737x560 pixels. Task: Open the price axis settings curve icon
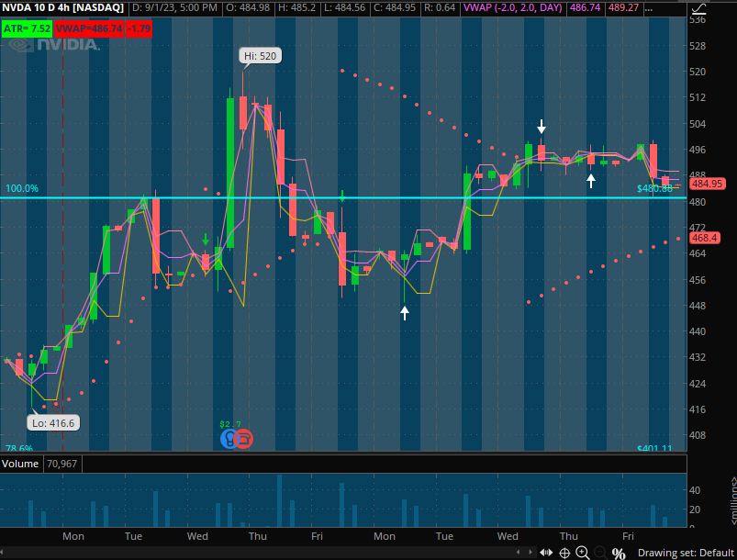[x=699, y=8]
